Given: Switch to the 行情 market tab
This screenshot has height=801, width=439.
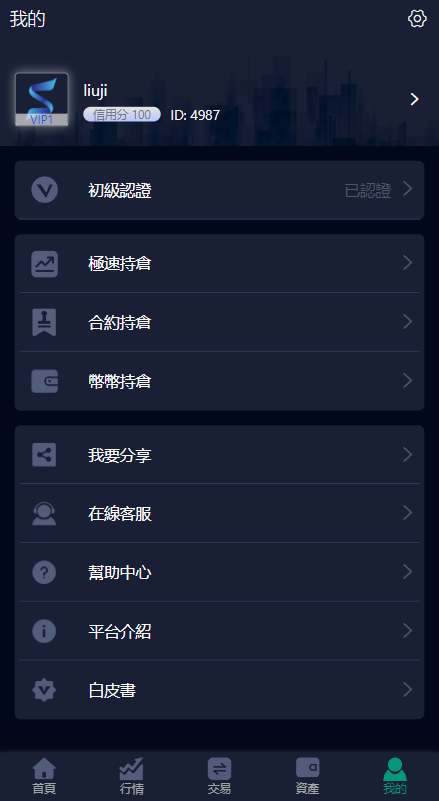Looking at the screenshot, I should click(x=132, y=776).
